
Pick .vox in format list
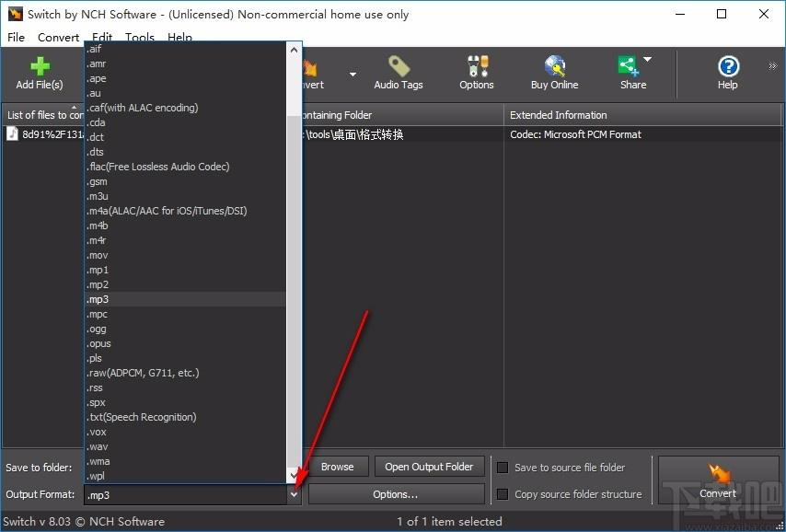[x=184, y=432]
